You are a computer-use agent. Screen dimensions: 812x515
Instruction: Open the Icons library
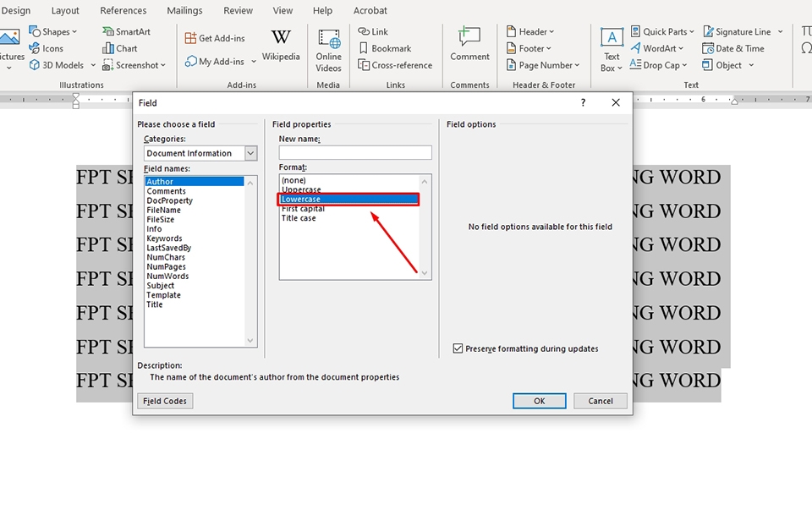[46, 49]
